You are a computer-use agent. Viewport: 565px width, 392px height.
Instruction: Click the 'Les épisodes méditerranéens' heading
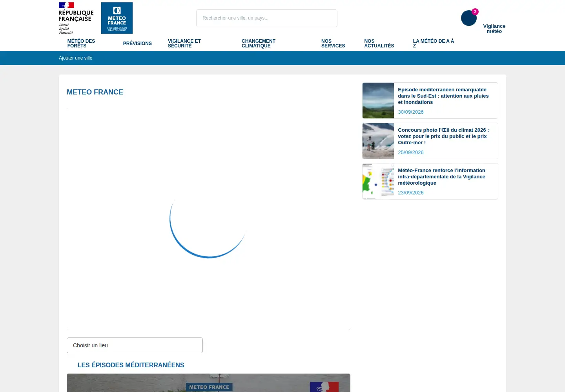tap(131, 365)
